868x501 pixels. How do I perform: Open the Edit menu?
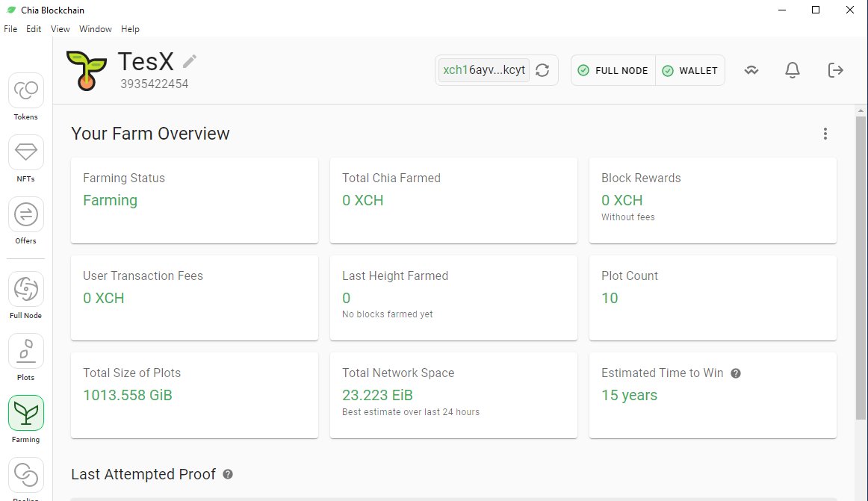tap(34, 29)
